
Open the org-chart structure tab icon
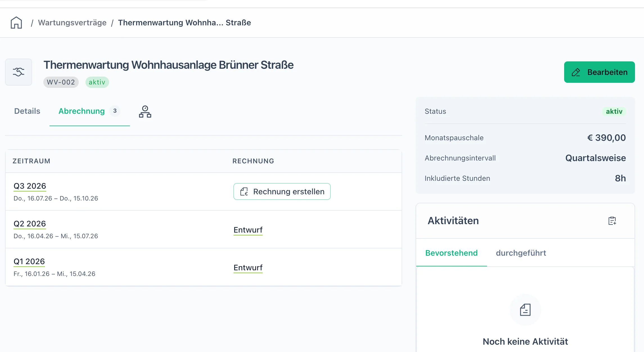click(145, 112)
